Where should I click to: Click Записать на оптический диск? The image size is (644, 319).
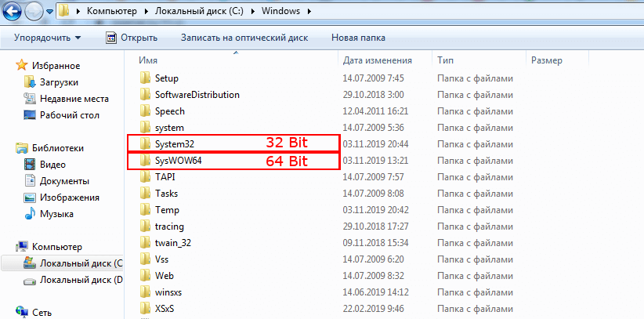pos(244,38)
